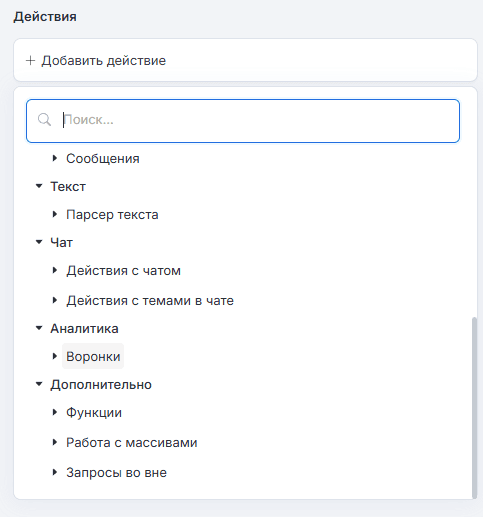Image resolution: width=483 pixels, height=517 pixels.
Task: Select the Аналитика category label
Action: pyautogui.click(x=84, y=329)
